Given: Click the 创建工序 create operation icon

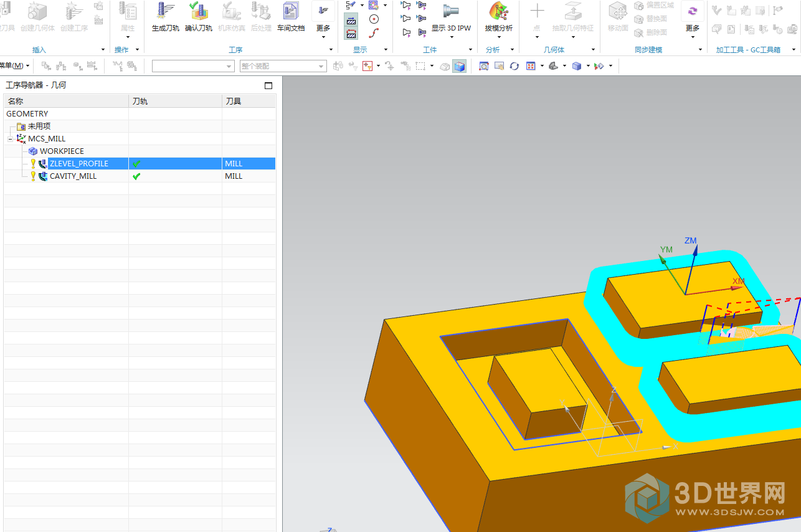Looking at the screenshot, I should pyautogui.click(x=73, y=11).
